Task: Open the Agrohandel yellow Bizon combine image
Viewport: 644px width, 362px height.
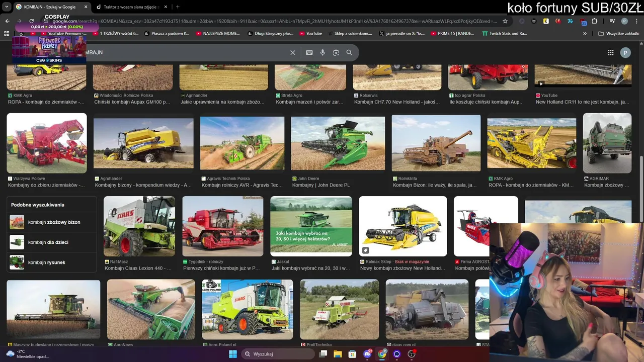Action: (143, 143)
